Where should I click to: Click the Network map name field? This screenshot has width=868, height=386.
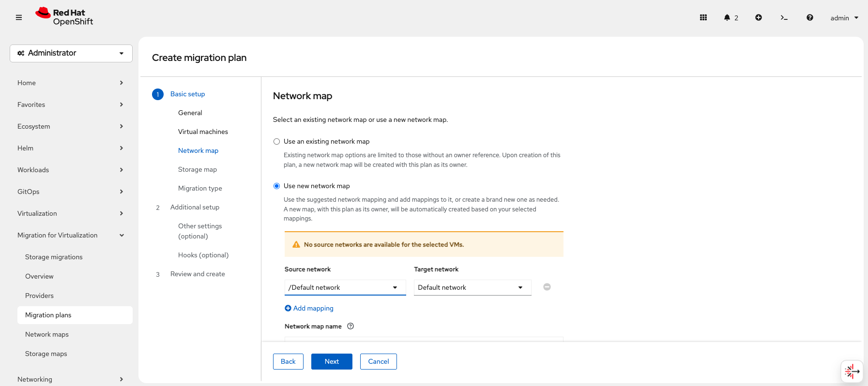(424, 339)
